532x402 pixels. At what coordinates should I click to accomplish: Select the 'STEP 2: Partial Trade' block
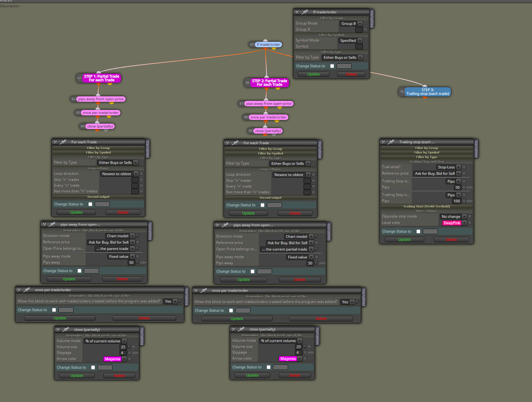coord(270,83)
